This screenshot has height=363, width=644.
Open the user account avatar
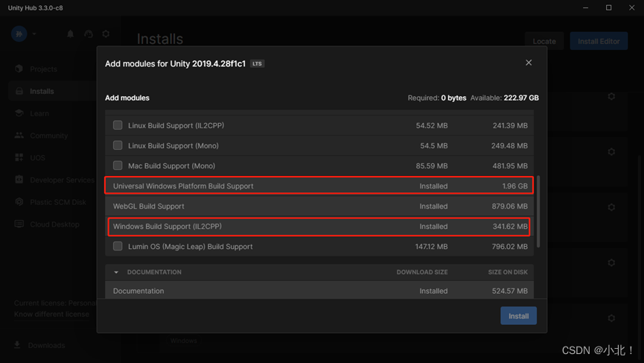(19, 34)
